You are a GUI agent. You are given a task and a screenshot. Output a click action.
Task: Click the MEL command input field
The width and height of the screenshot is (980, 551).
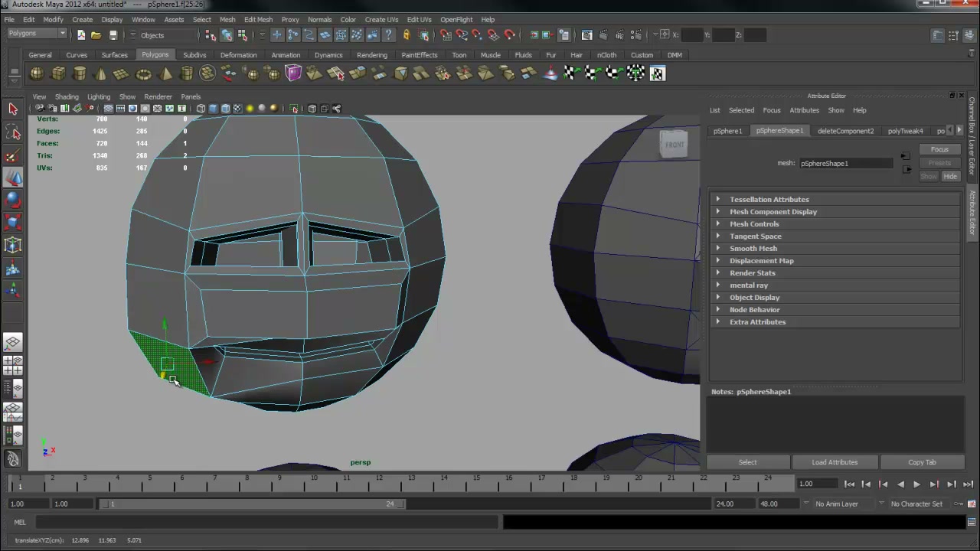[x=266, y=522]
